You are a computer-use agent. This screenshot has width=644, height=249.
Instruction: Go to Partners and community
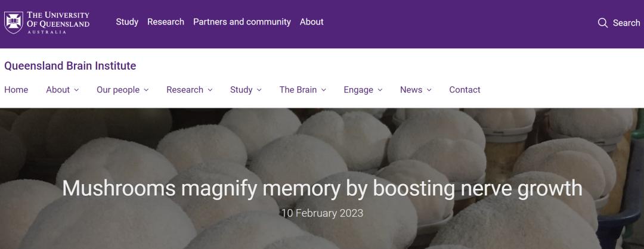(242, 21)
